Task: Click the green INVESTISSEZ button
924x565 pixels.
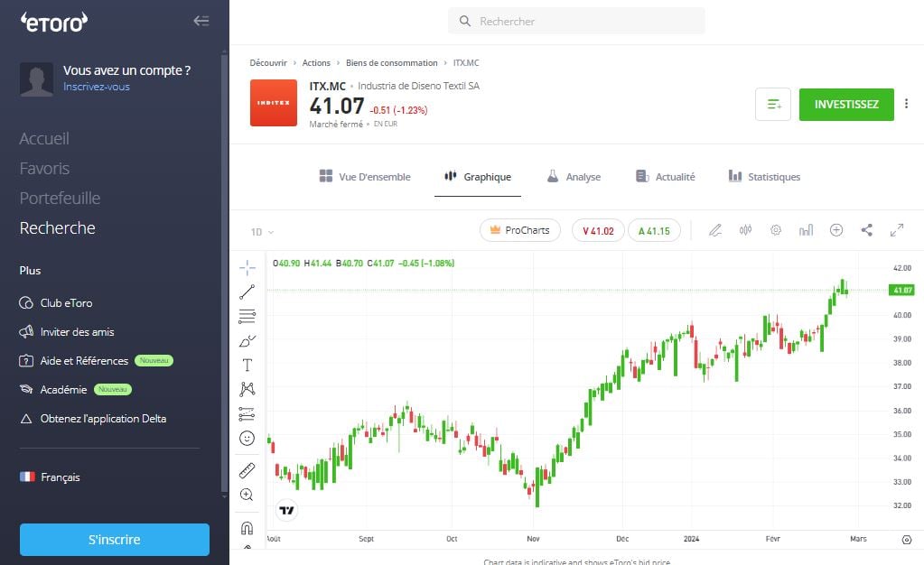Action: point(845,104)
